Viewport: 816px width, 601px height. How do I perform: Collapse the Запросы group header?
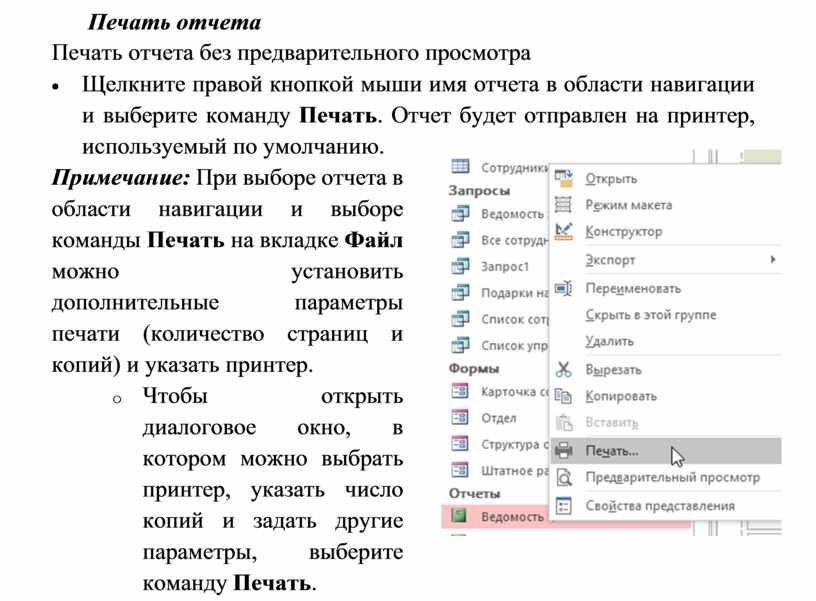[479, 190]
